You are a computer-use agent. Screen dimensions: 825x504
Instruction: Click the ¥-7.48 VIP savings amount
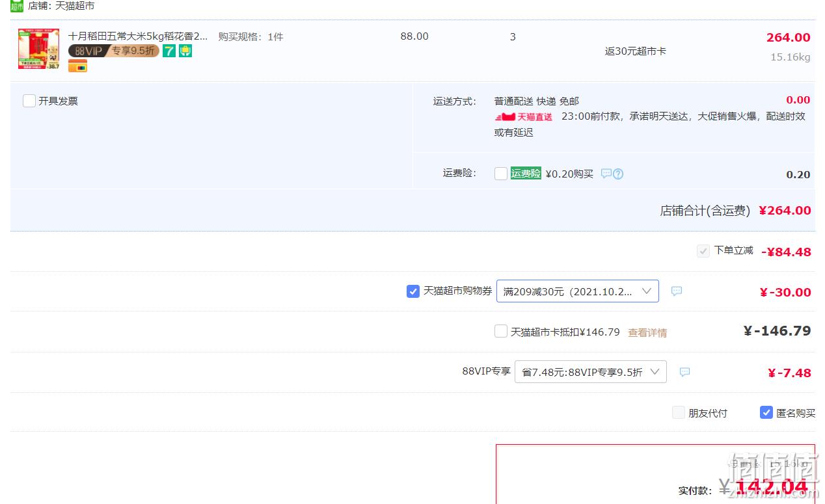coord(789,373)
